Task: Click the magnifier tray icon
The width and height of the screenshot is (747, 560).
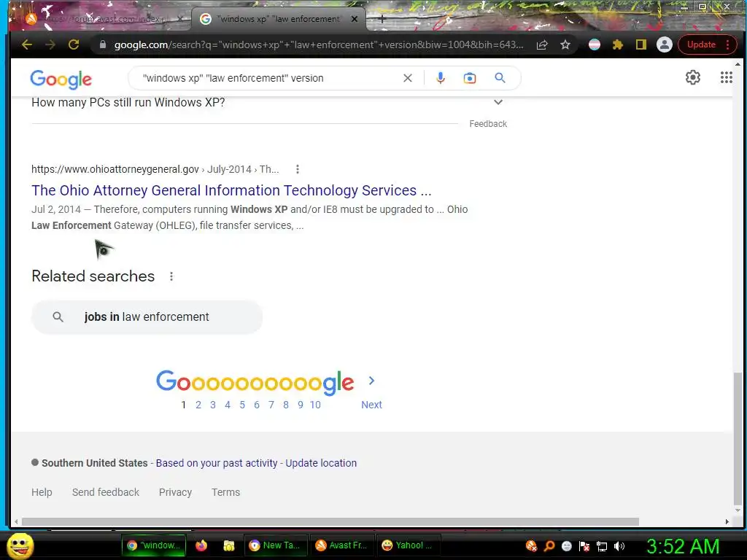Action: point(549,545)
